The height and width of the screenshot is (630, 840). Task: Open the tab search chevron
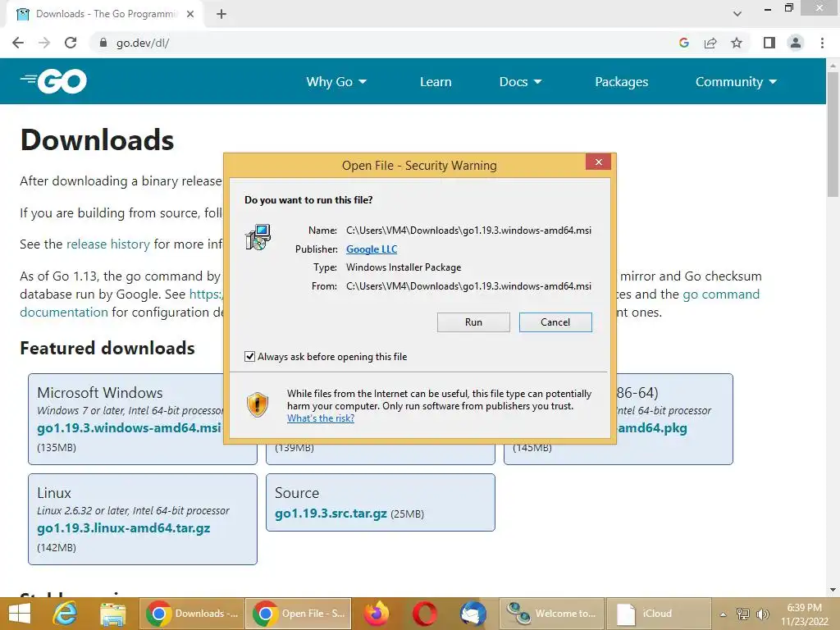coord(737,14)
